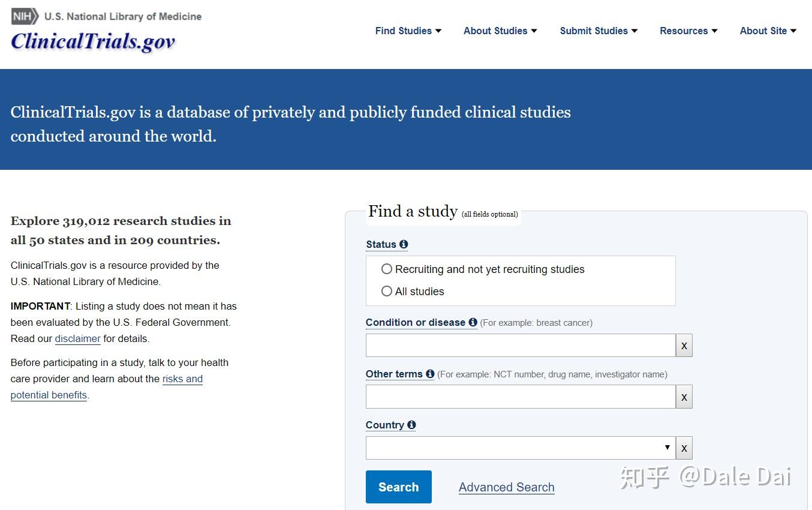Follow the disclaimer link

coord(77,338)
